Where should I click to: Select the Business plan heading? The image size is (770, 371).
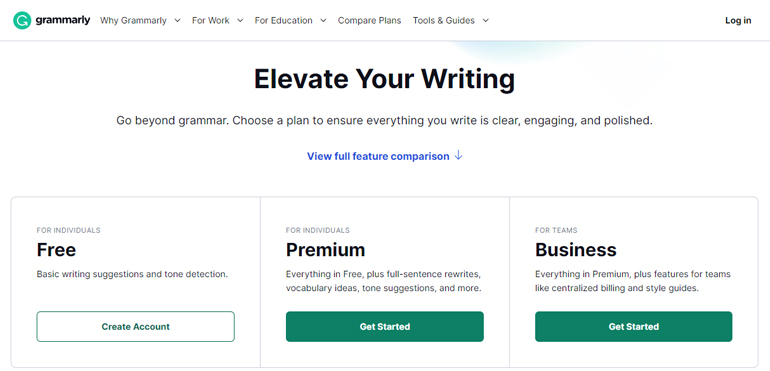tap(576, 250)
